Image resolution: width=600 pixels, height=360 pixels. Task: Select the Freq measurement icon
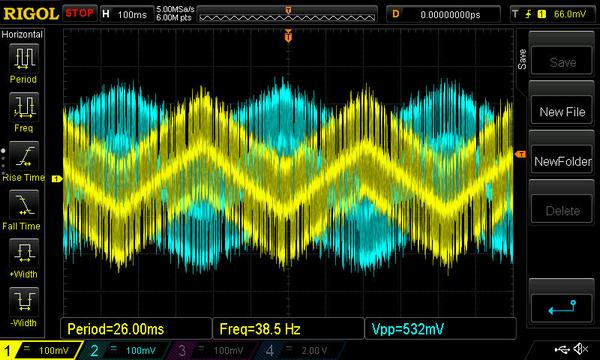(24, 107)
